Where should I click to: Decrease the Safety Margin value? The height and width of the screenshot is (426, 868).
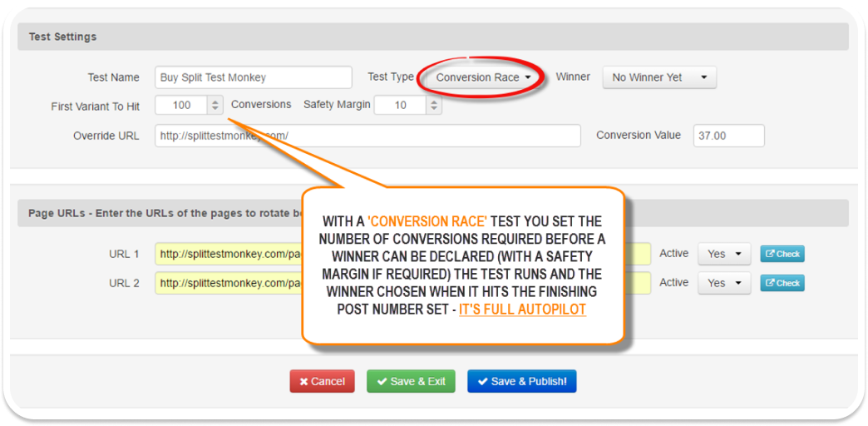(x=434, y=110)
